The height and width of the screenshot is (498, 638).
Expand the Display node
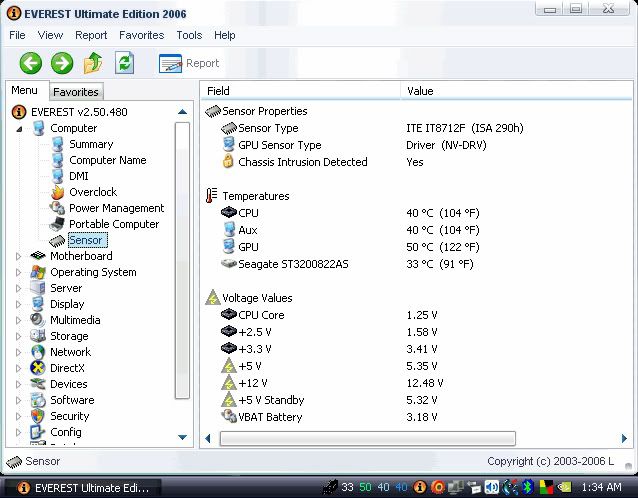pyautogui.click(x=18, y=304)
